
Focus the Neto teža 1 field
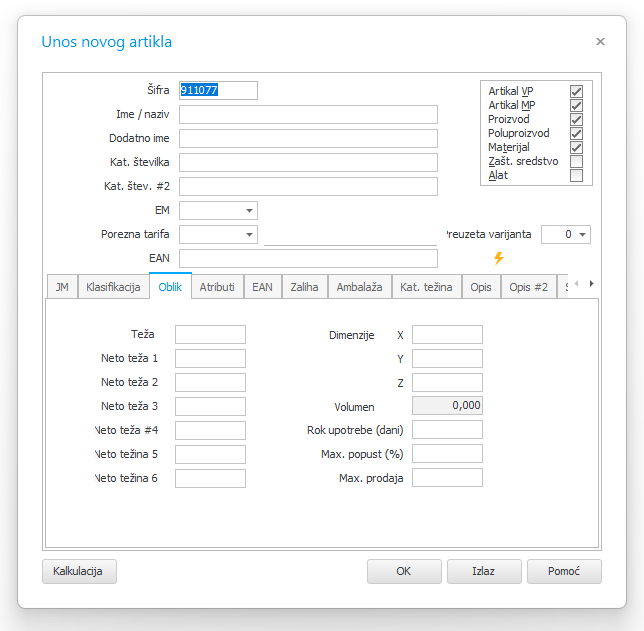click(210, 358)
